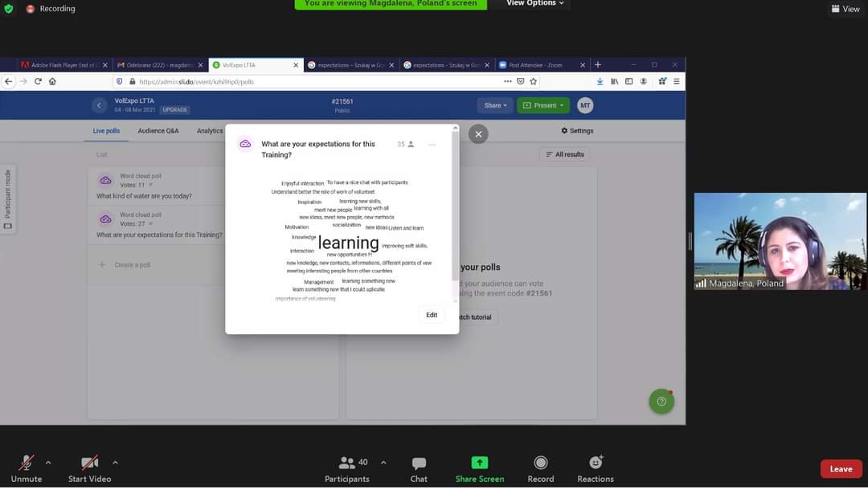Open the Analytics tab
The width and height of the screenshot is (868, 490).
pyautogui.click(x=210, y=131)
